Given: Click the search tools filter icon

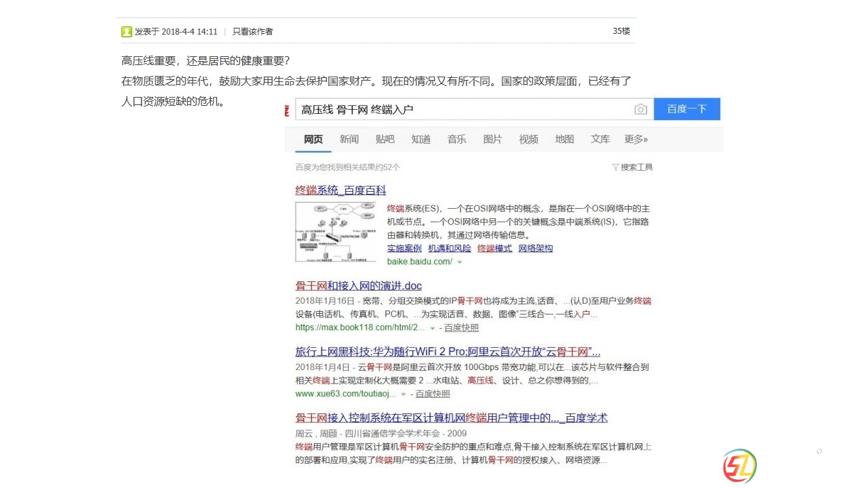Looking at the screenshot, I should coord(616,167).
